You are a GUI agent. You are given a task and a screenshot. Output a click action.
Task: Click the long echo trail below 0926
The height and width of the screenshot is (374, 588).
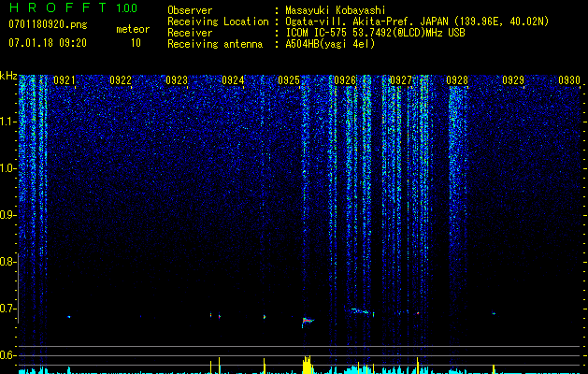pyautogui.click(x=362, y=311)
